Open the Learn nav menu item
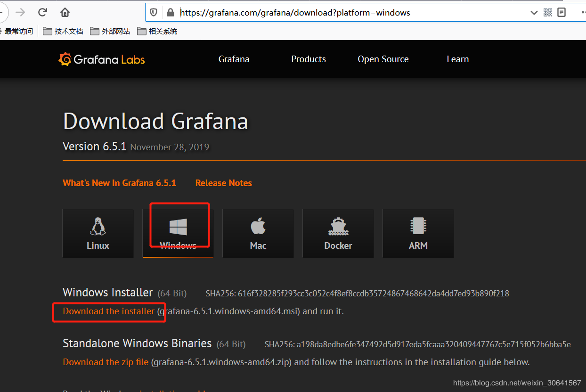586x392 pixels. [x=458, y=59]
